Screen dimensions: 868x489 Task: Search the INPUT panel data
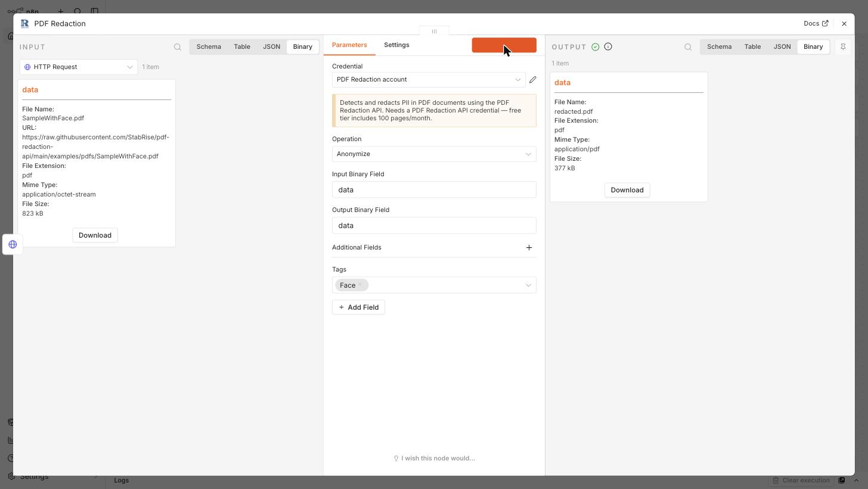(x=178, y=47)
